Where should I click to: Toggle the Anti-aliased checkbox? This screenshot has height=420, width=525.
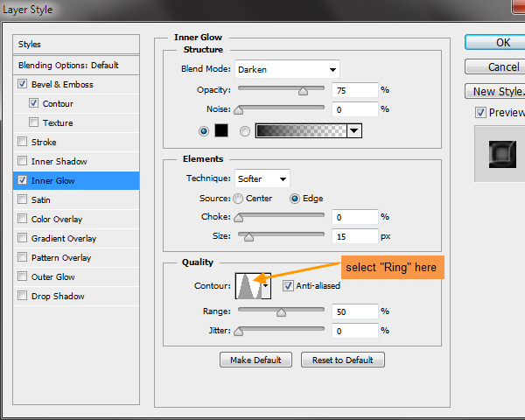click(289, 285)
